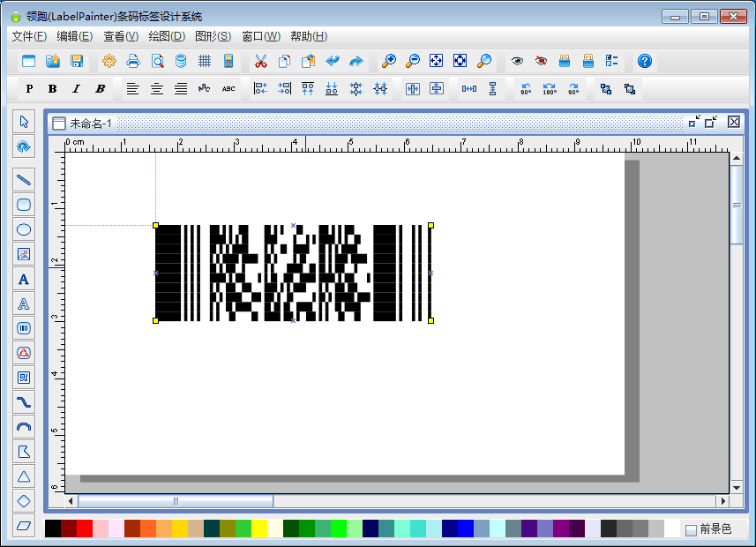The width and height of the screenshot is (756, 547).
Task: Open the 绘图(D) menu
Action: point(167,36)
